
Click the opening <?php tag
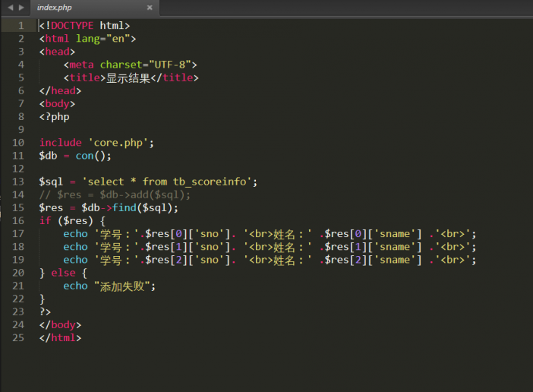click(54, 116)
